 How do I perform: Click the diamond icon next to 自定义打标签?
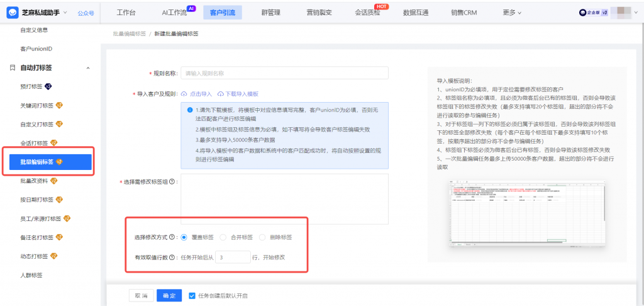point(59,124)
